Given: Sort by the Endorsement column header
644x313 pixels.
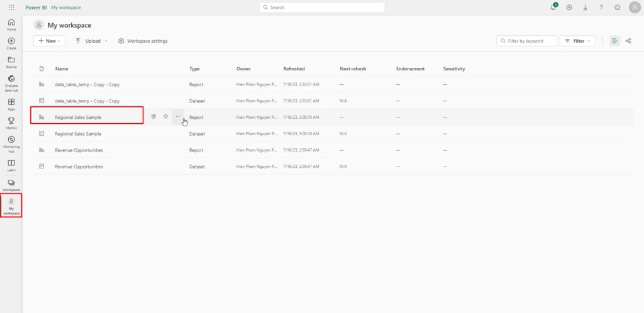Looking at the screenshot, I should (x=410, y=69).
